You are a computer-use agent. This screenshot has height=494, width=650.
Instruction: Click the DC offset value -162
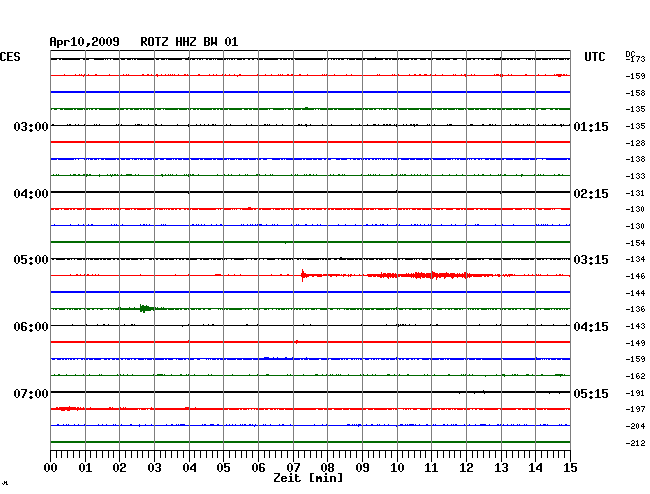636,376
